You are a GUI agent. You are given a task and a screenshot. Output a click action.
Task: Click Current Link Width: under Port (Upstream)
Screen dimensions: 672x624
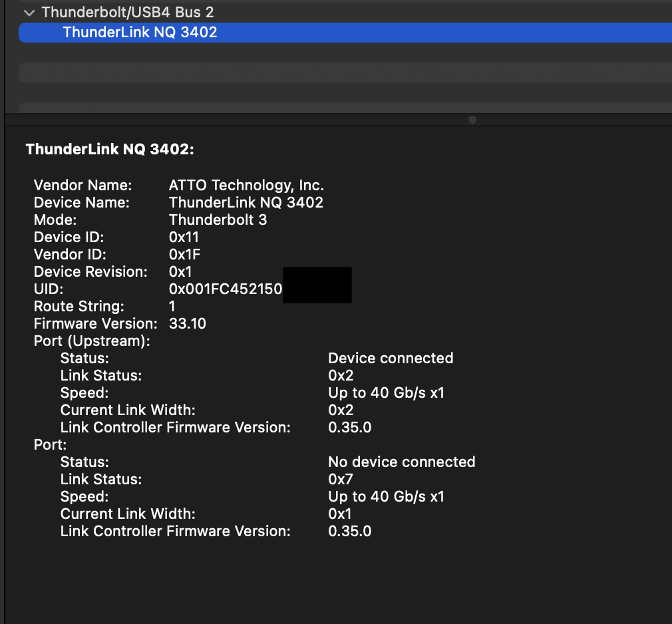128,410
